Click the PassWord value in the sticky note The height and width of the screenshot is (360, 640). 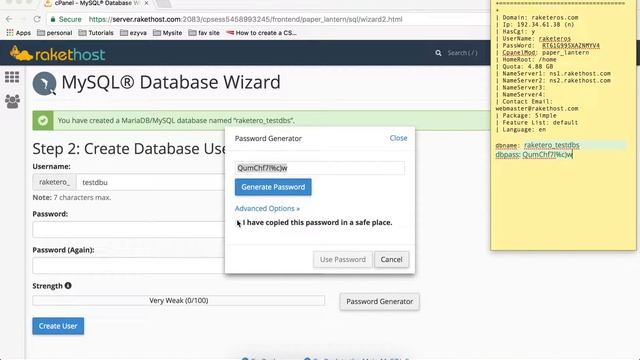571,45
